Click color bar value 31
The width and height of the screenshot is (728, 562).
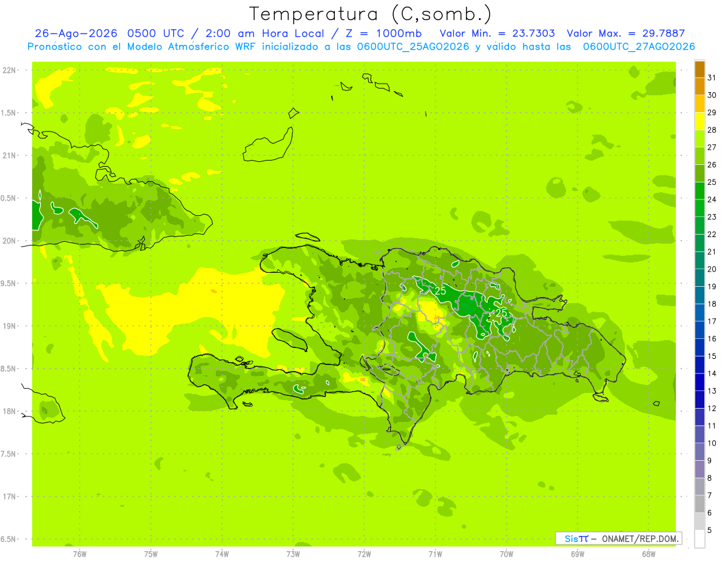(712, 78)
